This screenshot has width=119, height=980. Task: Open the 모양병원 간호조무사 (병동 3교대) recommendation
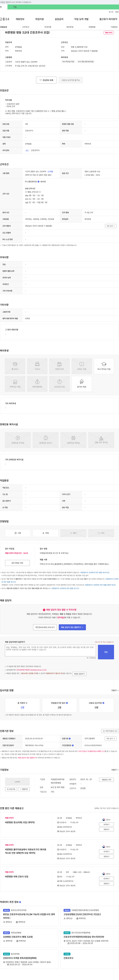coord(18,937)
